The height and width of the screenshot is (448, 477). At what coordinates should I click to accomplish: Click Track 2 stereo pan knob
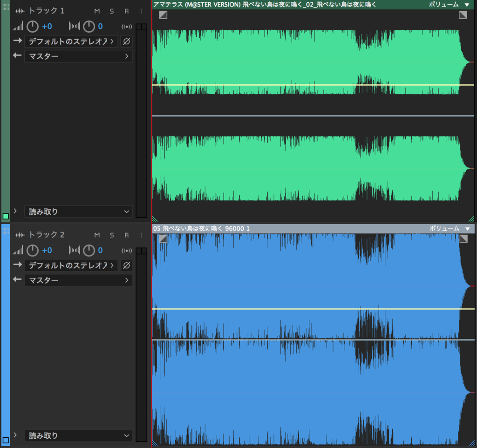(89, 250)
